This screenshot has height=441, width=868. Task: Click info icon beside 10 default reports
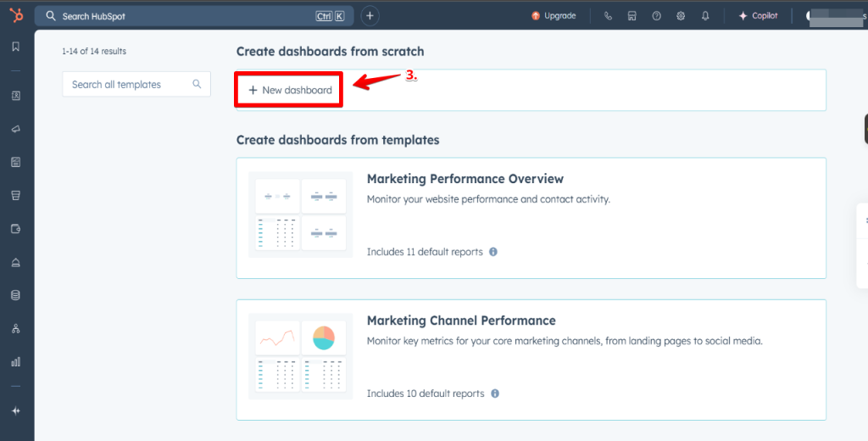coord(495,394)
